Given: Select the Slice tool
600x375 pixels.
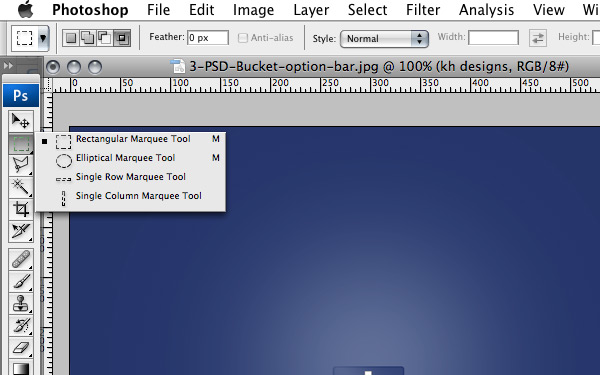Looking at the screenshot, I should [21, 231].
